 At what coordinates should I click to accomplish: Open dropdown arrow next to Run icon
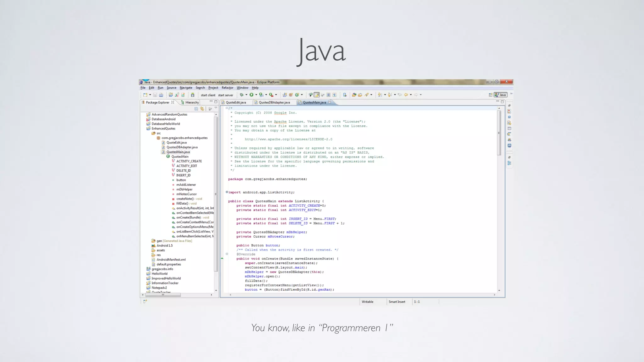[x=256, y=95]
